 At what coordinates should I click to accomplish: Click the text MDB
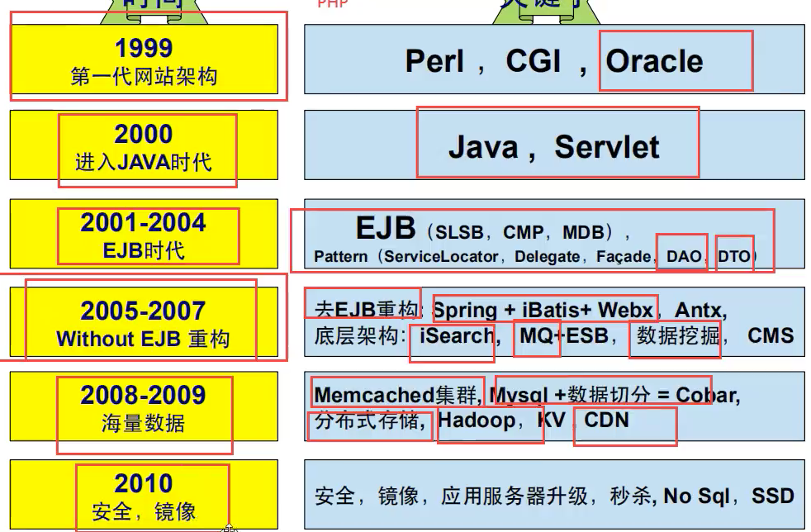583,232
